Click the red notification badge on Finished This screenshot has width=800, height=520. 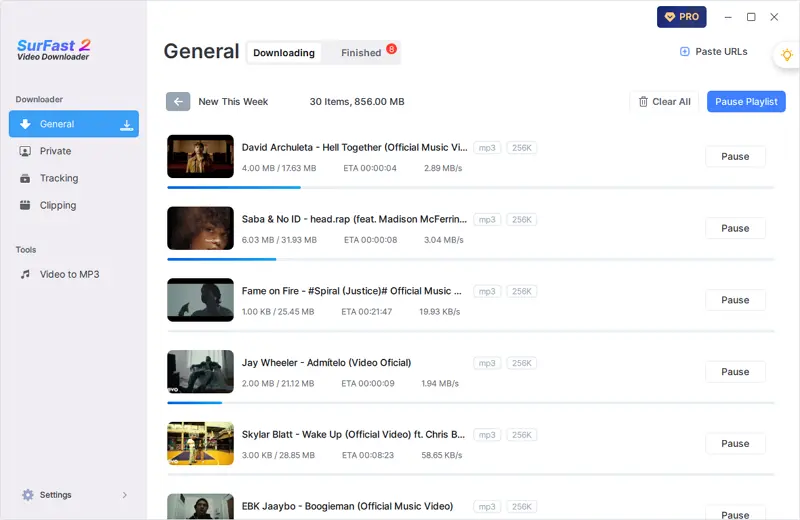tap(391, 48)
